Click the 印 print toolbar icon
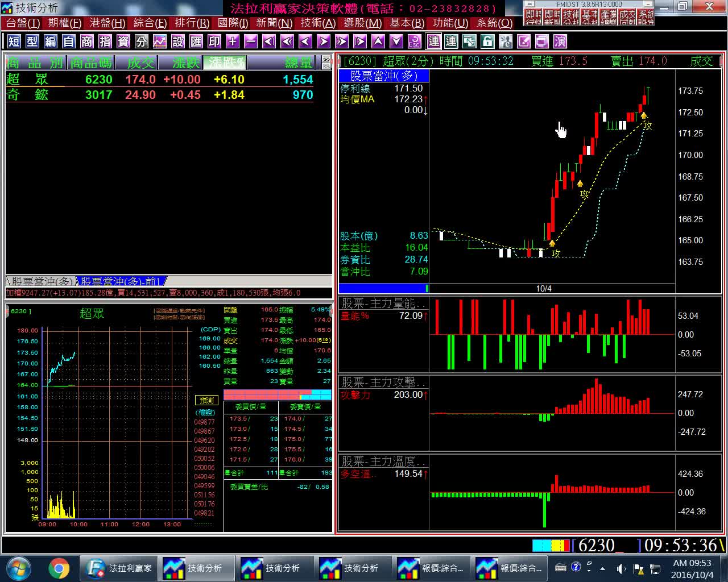728x582 pixels. click(x=214, y=41)
